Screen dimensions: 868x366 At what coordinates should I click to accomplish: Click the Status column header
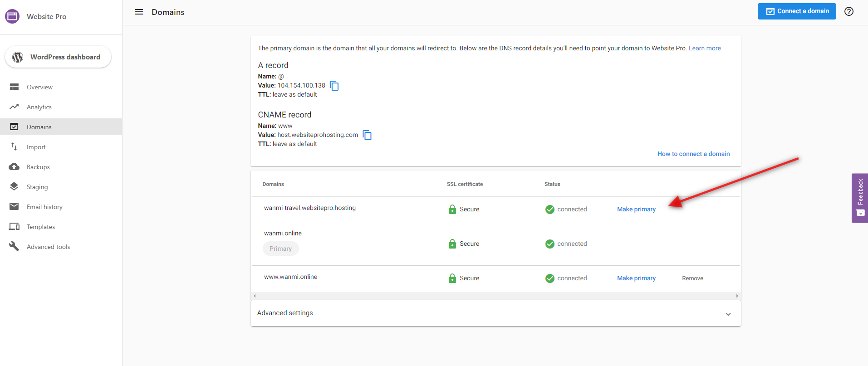[x=552, y=184]
